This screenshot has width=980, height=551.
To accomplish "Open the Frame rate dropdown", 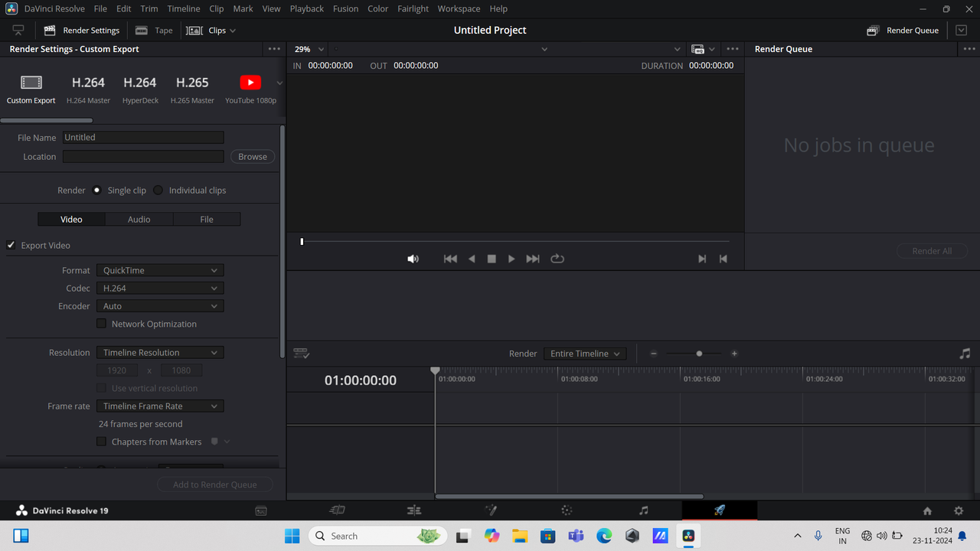I will point(160,406).
